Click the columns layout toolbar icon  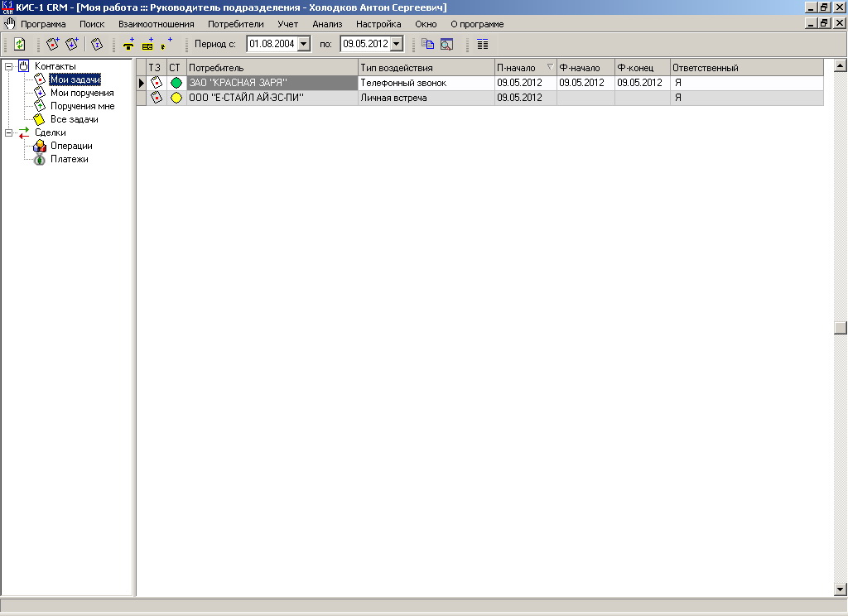click(x=483, y=45)
